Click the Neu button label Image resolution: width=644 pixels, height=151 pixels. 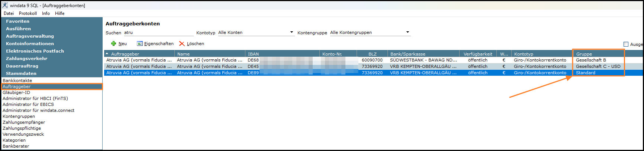tap(123, 44)
